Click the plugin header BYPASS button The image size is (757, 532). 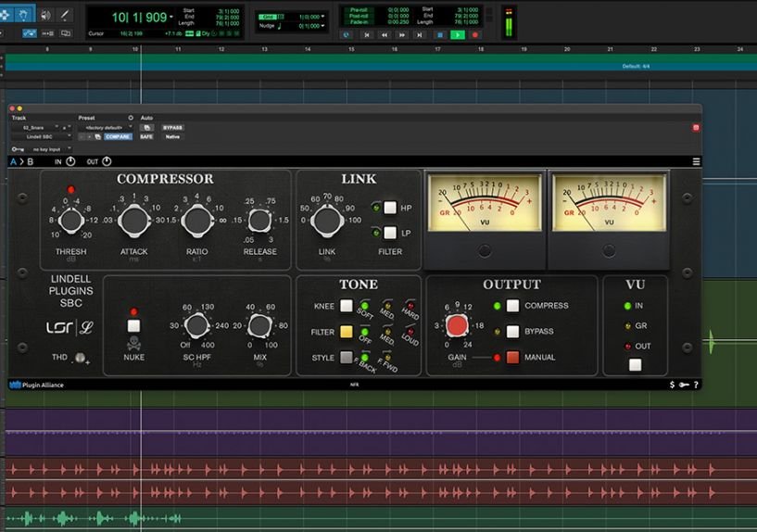(x=172, y=127)
